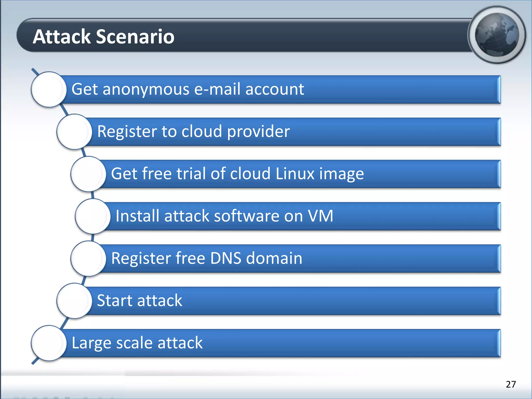Select 'Get anonymous e-mail account' step

[x=281, y=89]
